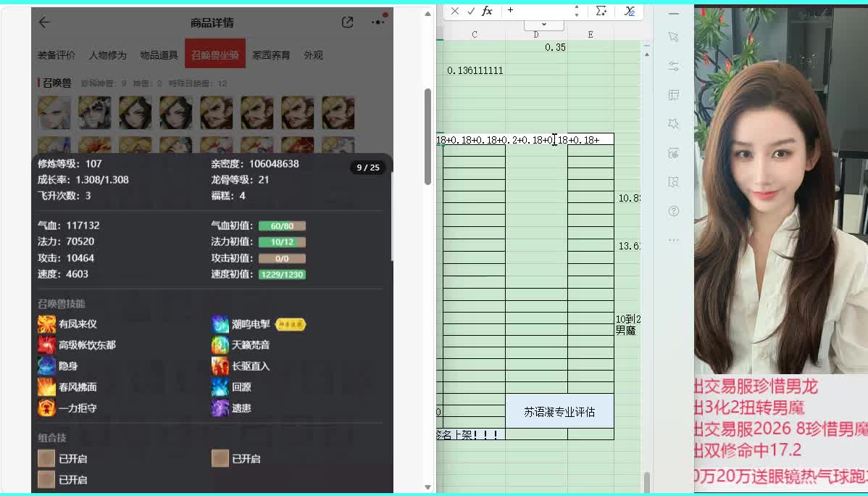Select column D header in the spreadsheet
Image resolution: width=868 pixels, height=496 pixels.
[536, 34]
